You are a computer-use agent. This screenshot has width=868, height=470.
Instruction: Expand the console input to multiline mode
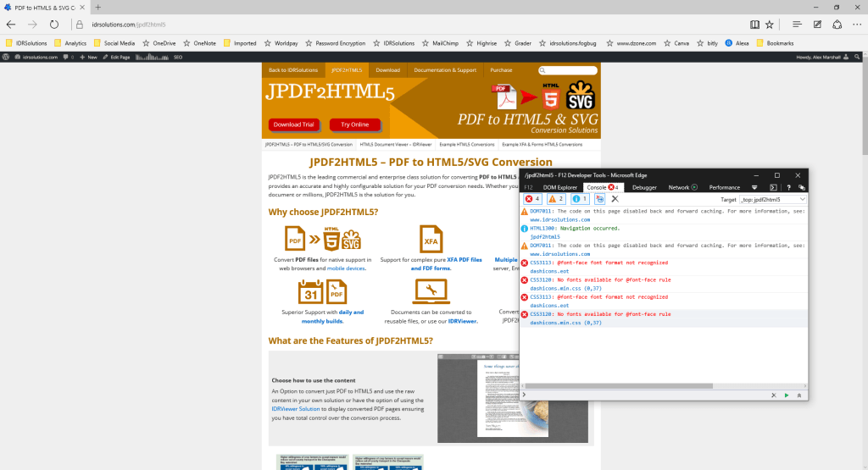(x=798, y=395)
